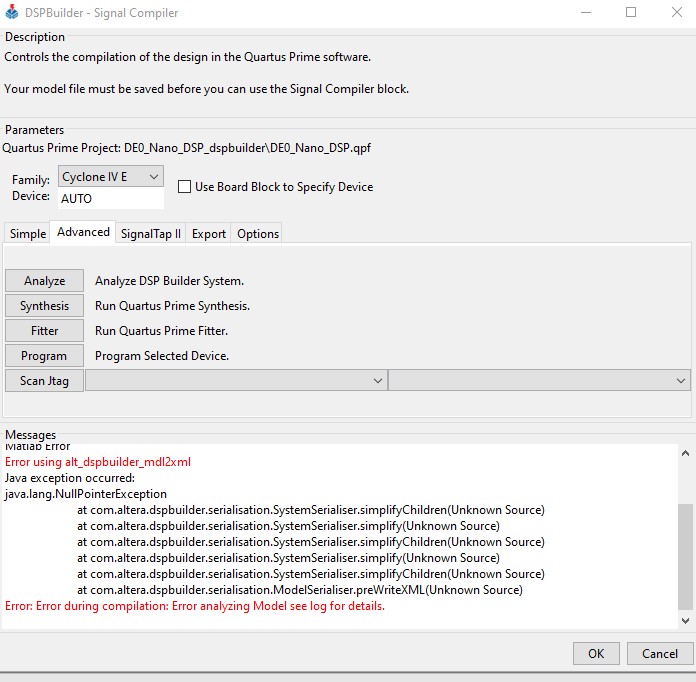Open the Export tab
The width and height of the screenshot is (696, 682).
click(x=209, y=234)
